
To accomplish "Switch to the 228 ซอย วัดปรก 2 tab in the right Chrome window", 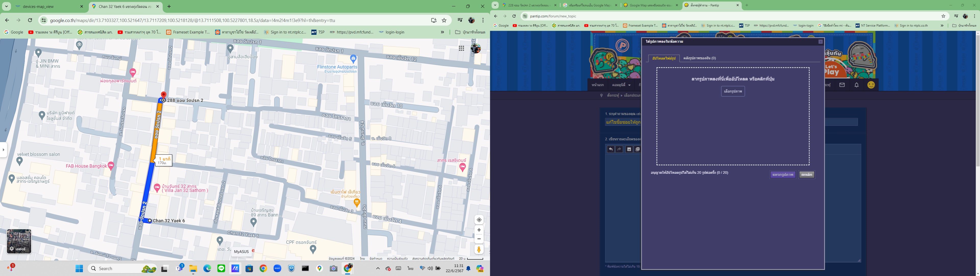I will (x=530, y=5).
